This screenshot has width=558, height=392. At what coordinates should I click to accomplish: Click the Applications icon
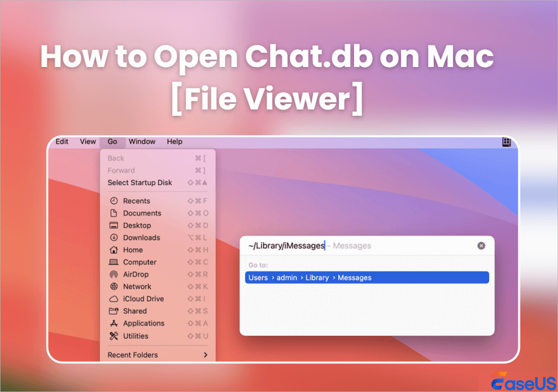[114, 323]
